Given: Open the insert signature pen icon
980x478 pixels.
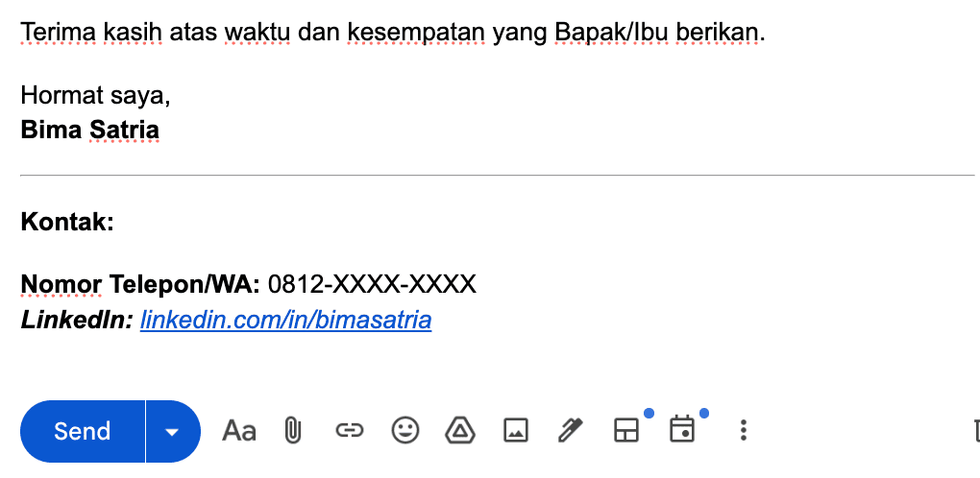Looking at the screenshot, I should point(571,431).
